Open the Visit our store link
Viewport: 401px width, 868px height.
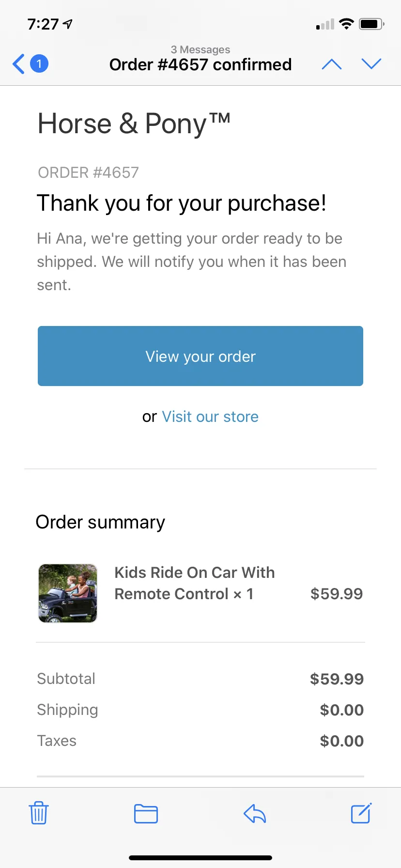(x=210, y=417)
